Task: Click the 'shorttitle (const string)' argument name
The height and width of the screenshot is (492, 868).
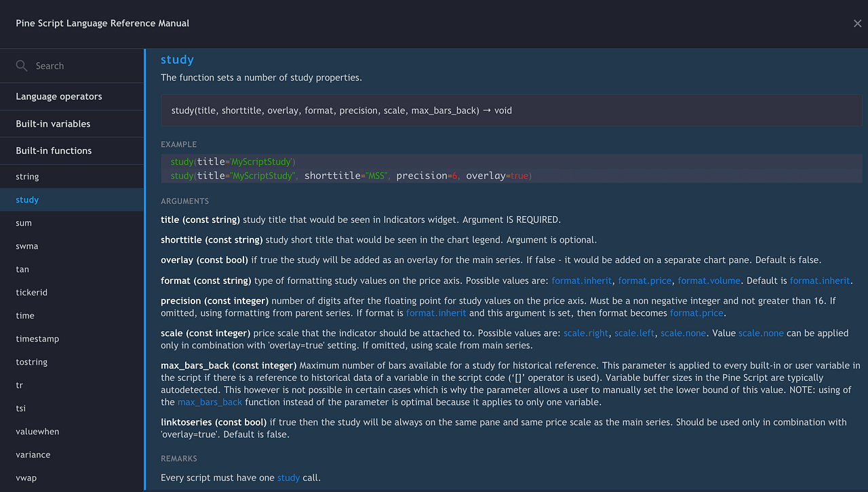Action: (212, 240)
